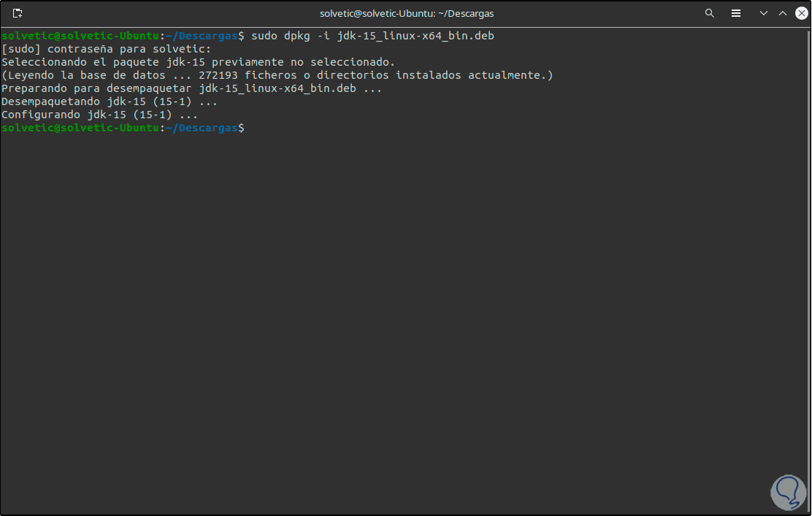Close the terminal window
The image size is (812, 516).
pyautogui.click(x=799, y=13)
